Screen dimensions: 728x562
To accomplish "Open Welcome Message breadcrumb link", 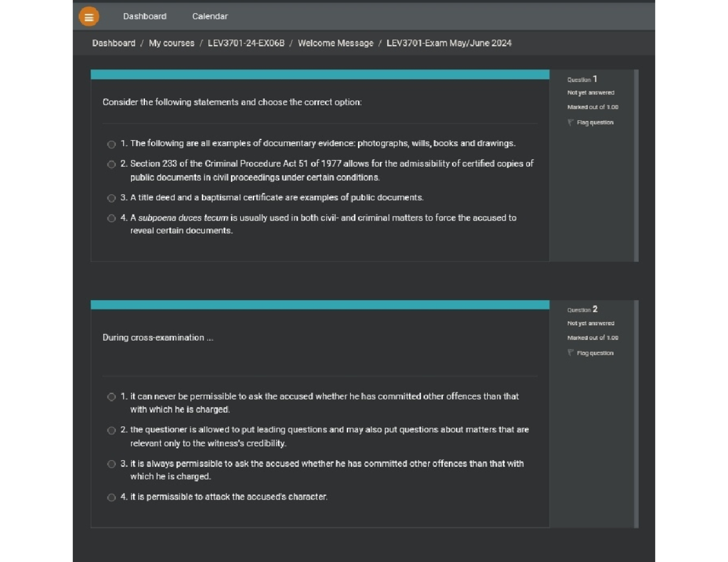I will tap(335, 43).
